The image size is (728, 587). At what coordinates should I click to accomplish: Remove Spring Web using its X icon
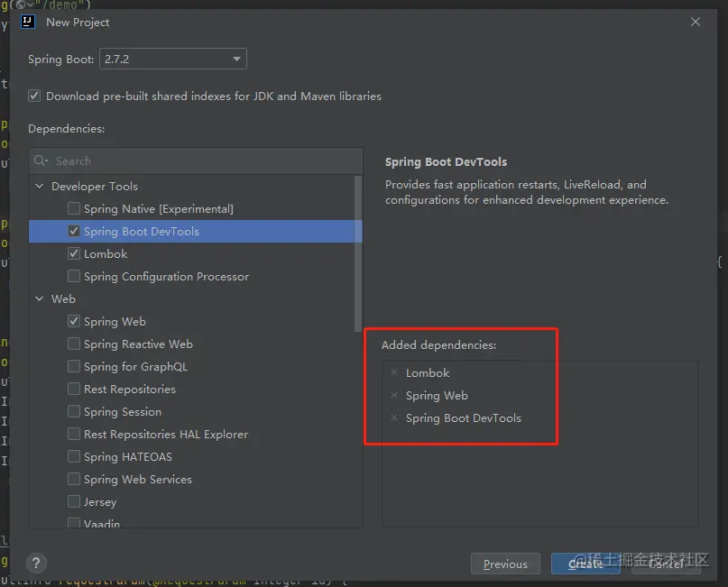click(x=394, y=395)
